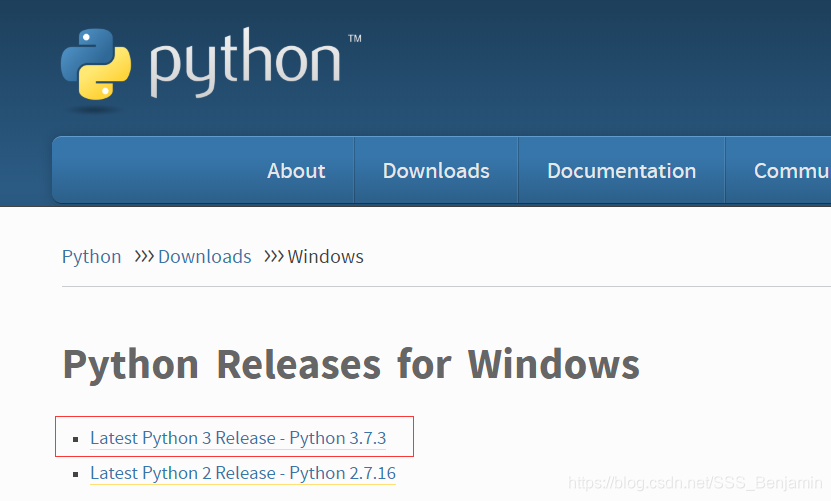Go to the Python breadcrumb link

coord(92,257)
